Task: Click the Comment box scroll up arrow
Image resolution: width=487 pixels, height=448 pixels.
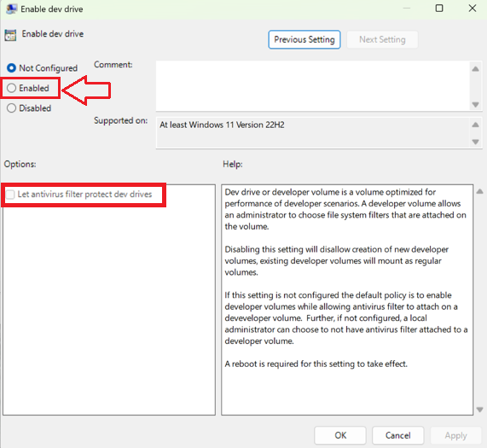Action: click(x=476, y=69)
